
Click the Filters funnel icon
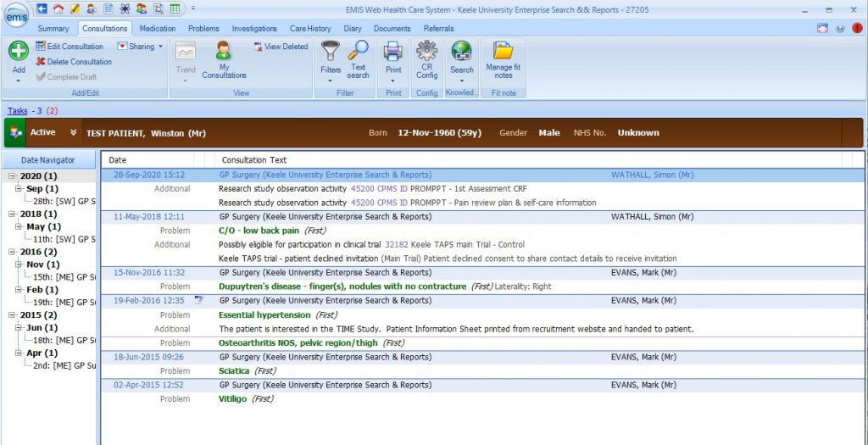point(331,51)
